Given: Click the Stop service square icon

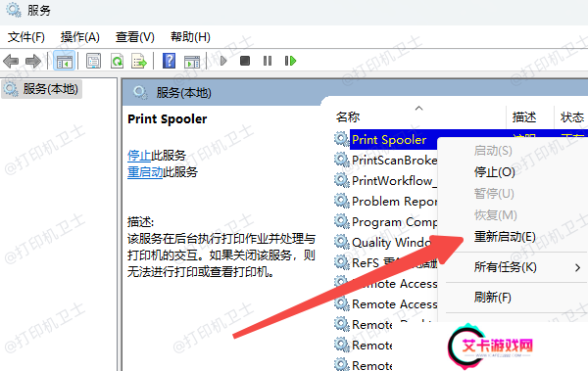Looking at the screenshot, I should coord(245,61).
